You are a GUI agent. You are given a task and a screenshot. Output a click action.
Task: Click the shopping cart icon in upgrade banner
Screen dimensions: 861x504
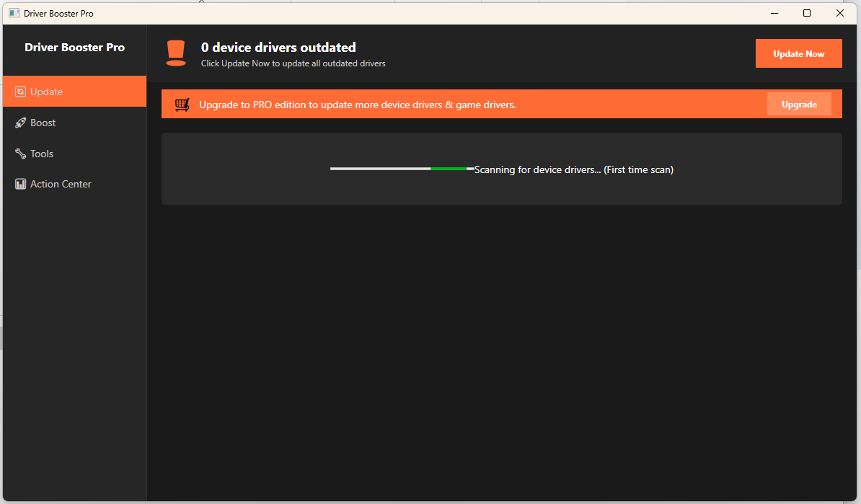182,105
